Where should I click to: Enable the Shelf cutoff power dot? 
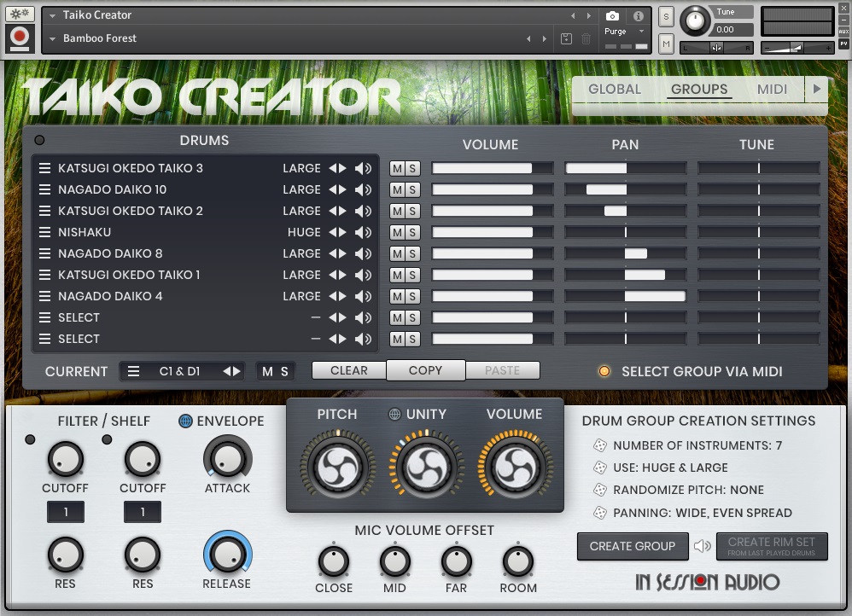point(107,439)
